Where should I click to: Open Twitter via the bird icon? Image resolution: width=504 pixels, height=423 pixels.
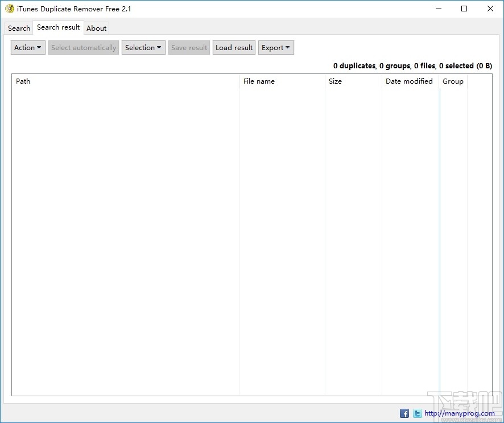pos(417,413)
